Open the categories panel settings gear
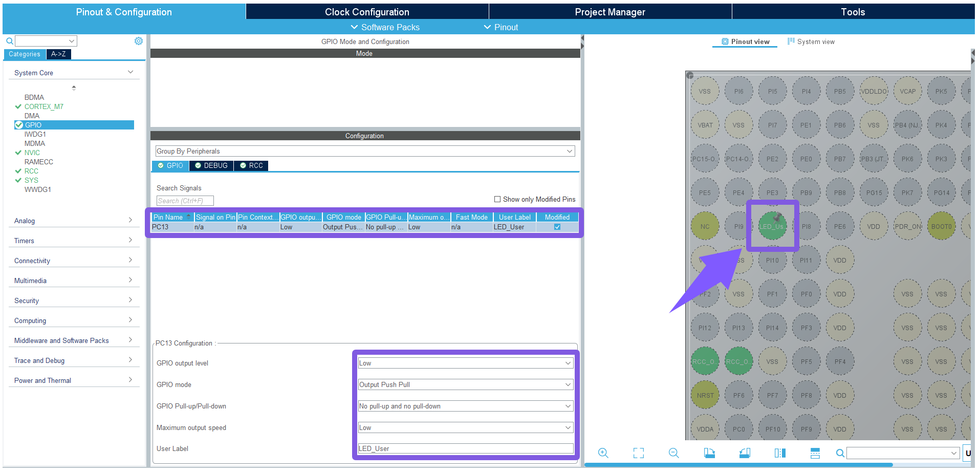Image resolution: width=980 pixels, height=473 pixels. point(139,41)
